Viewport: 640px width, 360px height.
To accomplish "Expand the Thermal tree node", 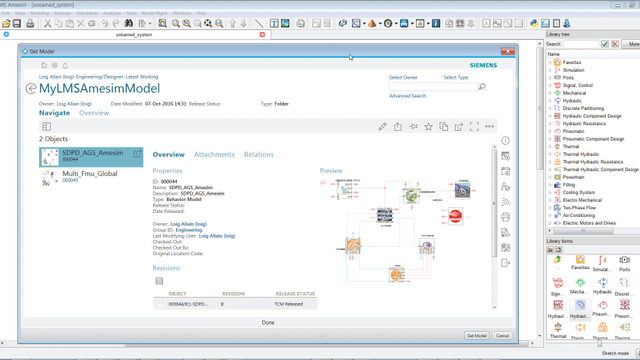I will [550, 147].
